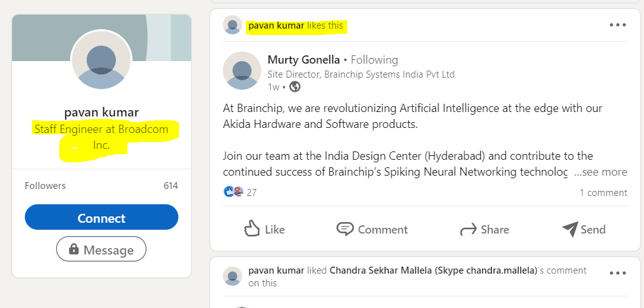Click the 614 followers number

(171, 186)
